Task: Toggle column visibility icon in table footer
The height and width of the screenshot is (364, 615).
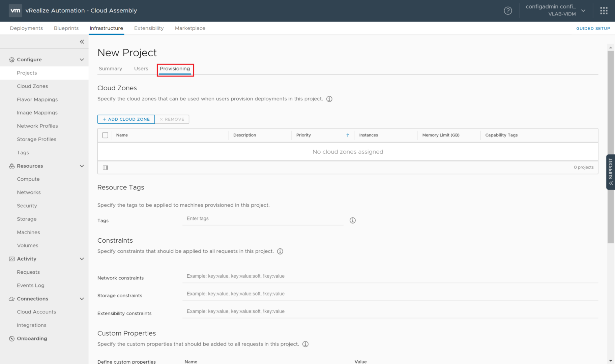Action: coord(106,168)
